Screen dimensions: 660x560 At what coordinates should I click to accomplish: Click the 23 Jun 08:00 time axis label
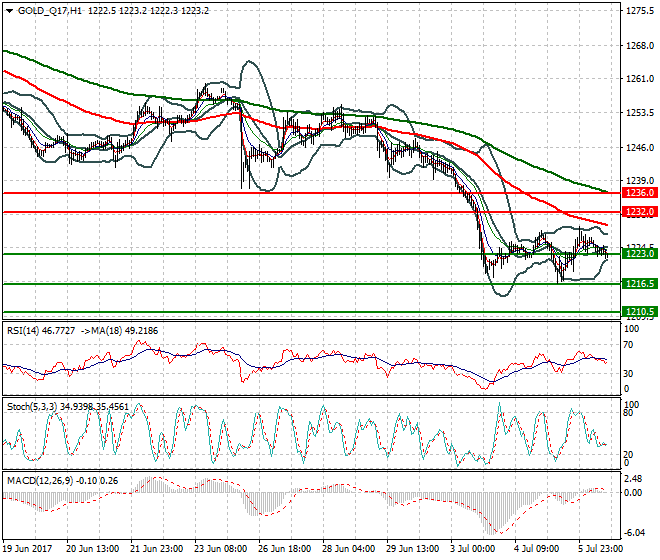point(221,549)
